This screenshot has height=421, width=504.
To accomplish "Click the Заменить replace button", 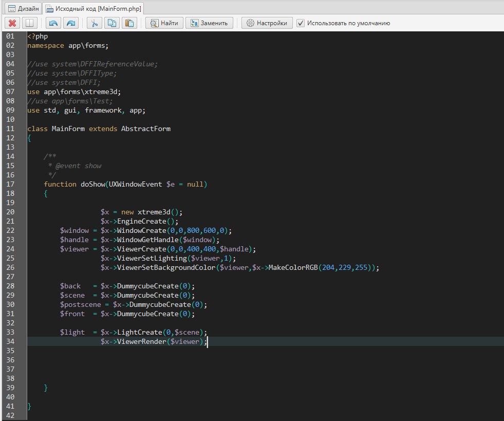I will pyautogui.click(x=209, y=23).
